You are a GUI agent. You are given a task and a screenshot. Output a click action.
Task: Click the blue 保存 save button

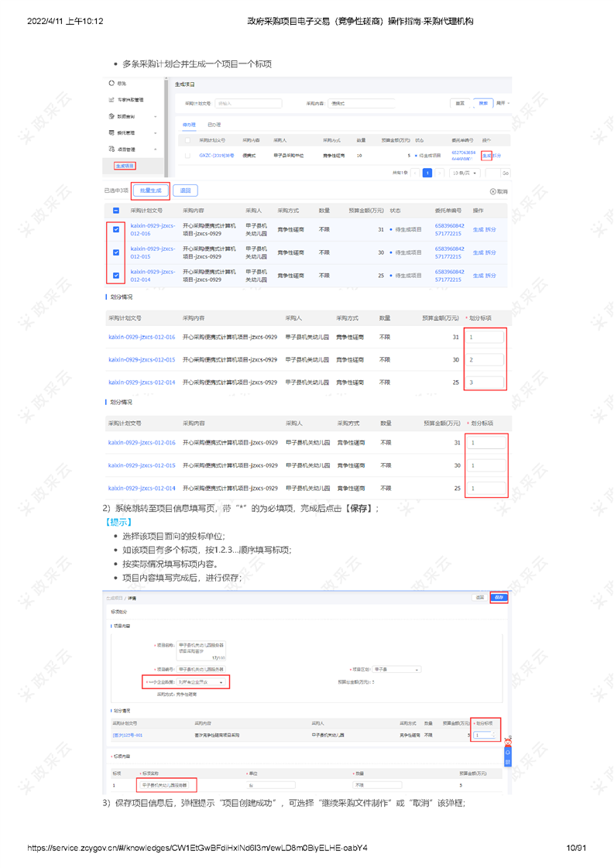coord(499,598)
